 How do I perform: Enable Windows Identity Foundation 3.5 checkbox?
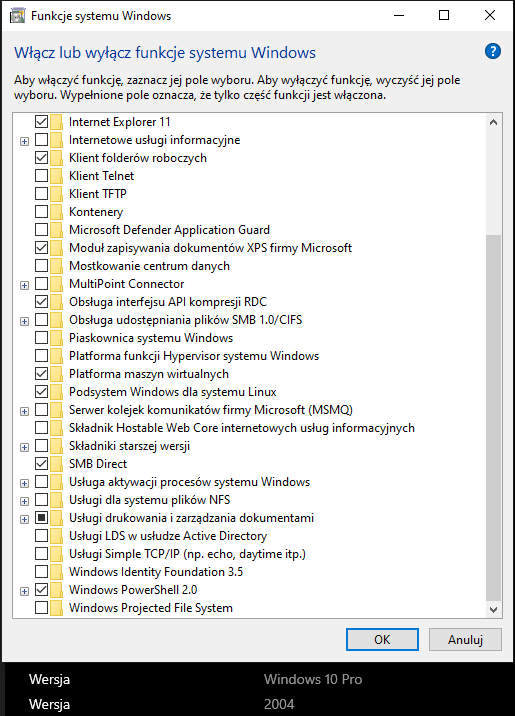click(x=42, y=572)
